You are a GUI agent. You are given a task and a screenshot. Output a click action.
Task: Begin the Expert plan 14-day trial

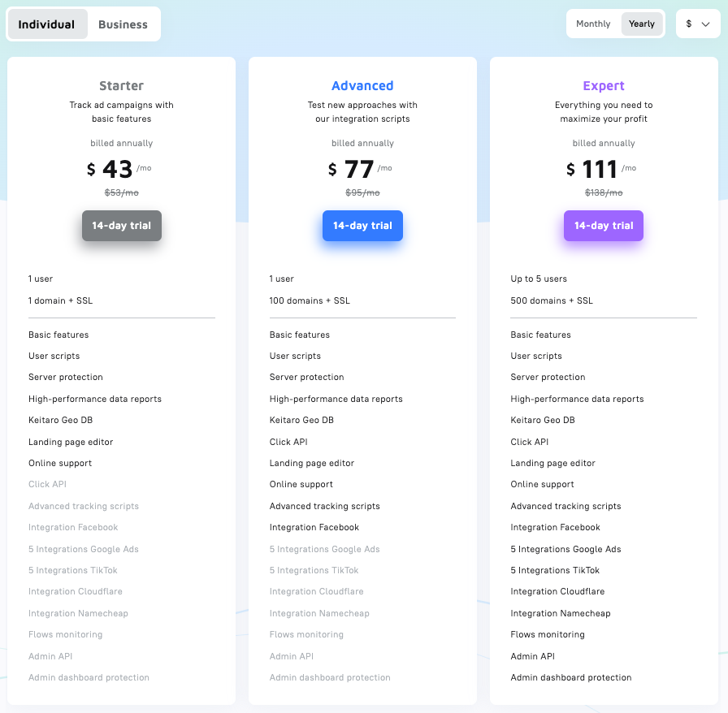coord(603,226)
